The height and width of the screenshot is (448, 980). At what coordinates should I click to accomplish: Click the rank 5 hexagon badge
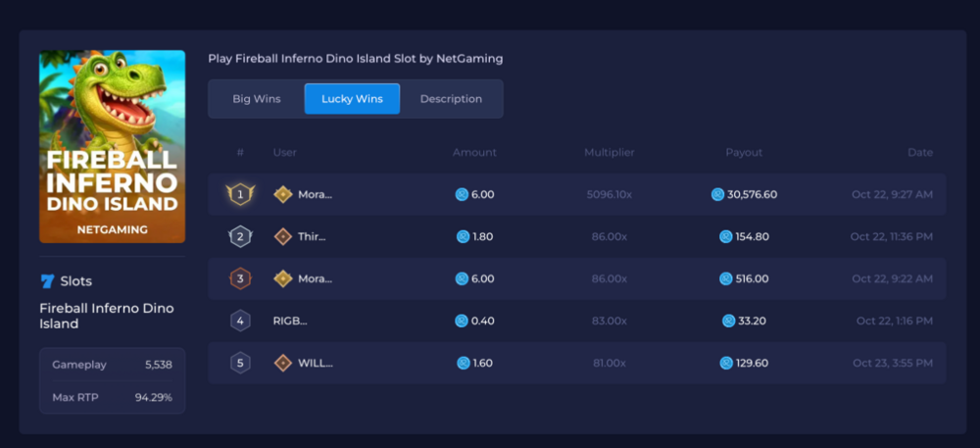pyautogui.click(x=240, y=363)
